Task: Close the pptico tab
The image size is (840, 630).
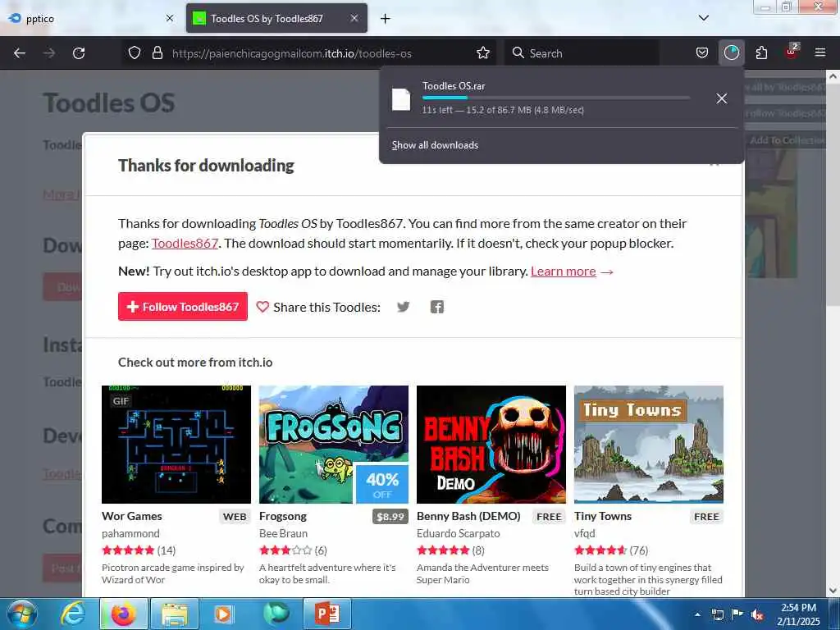Action: click(170, 18)
